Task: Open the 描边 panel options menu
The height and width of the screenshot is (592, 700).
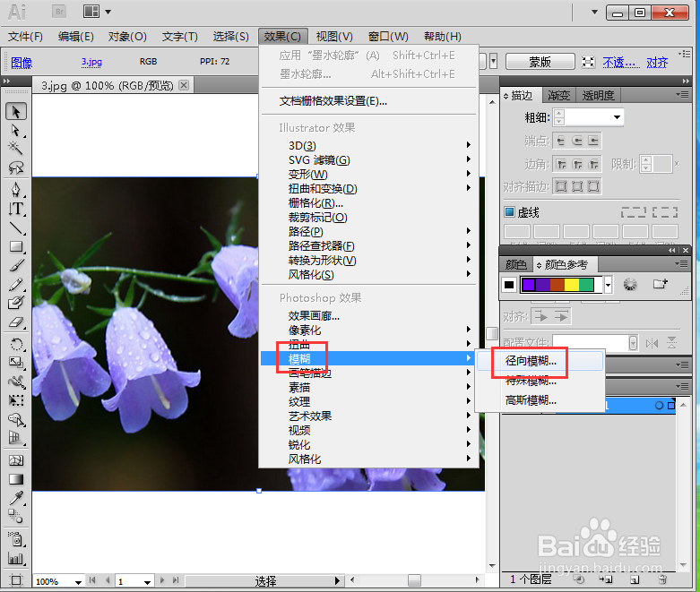Action: (x=682, y=95)
